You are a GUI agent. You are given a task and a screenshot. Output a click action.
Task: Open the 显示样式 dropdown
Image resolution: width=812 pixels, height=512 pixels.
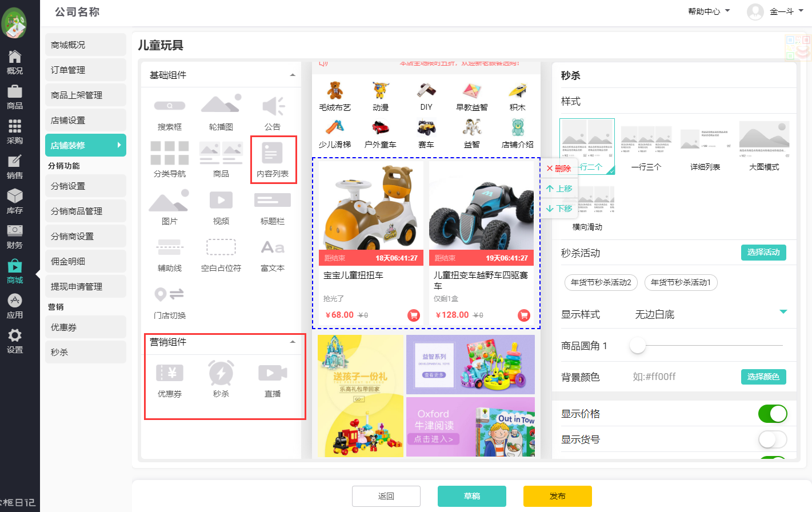(x=783, y=312)
